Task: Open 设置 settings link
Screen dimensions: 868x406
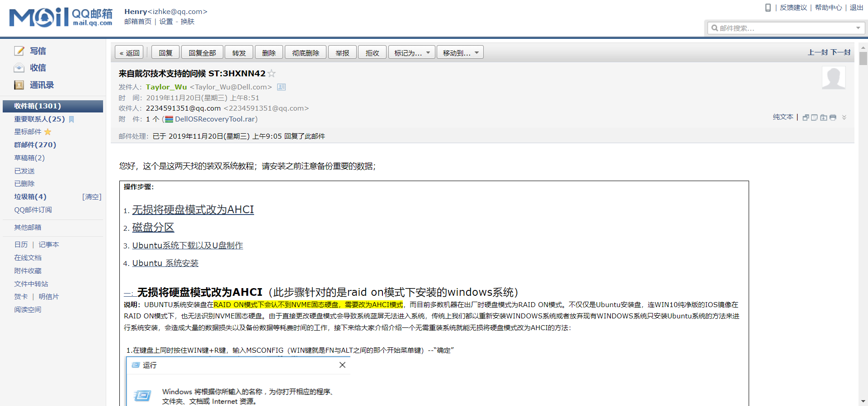Action: tap(166, 22)
